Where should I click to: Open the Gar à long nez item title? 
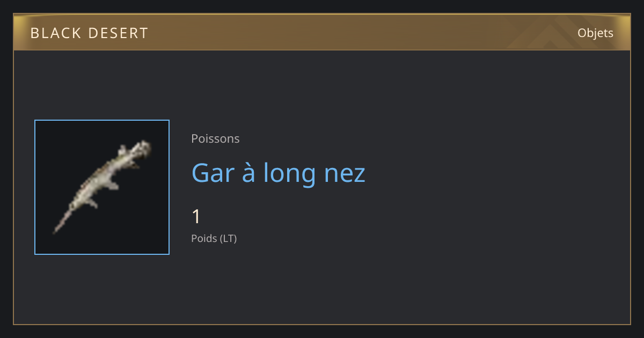point(278,173)
